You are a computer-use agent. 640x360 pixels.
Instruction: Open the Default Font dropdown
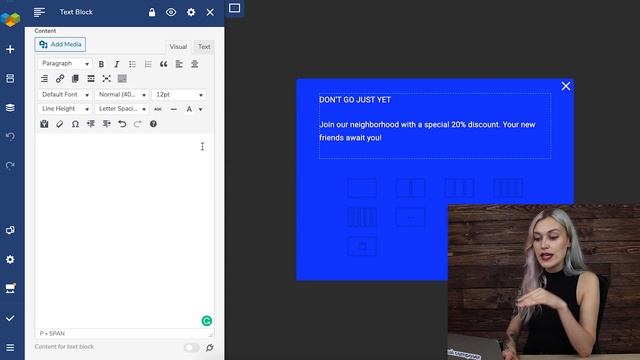point(65,95)
